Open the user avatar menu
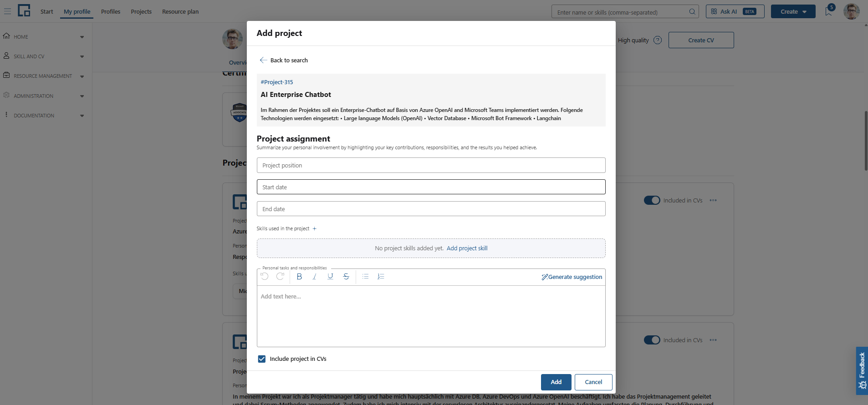 coord(851,11)
